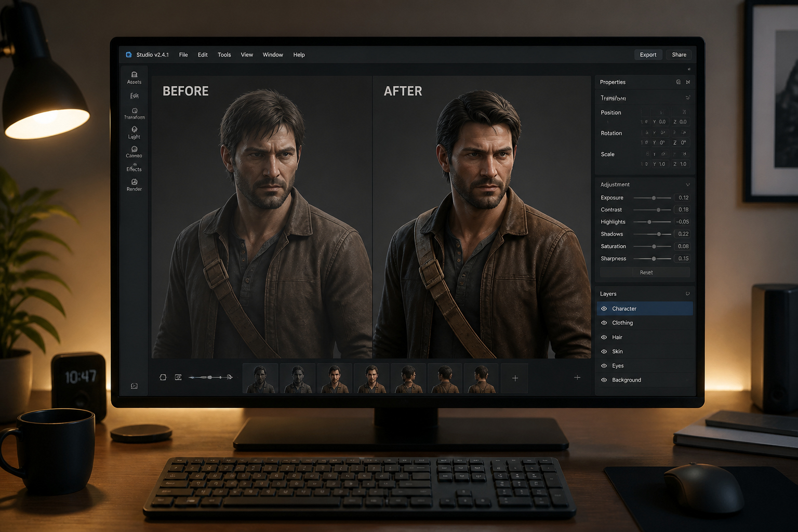Select the third thumbnail in filmstrip
This screenshot has width=798, height=532.
pyautogui.click(x=334, y=378)
